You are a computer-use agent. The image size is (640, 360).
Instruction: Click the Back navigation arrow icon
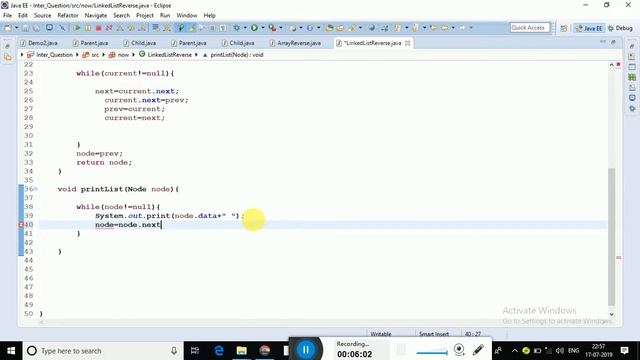(444, 28)
